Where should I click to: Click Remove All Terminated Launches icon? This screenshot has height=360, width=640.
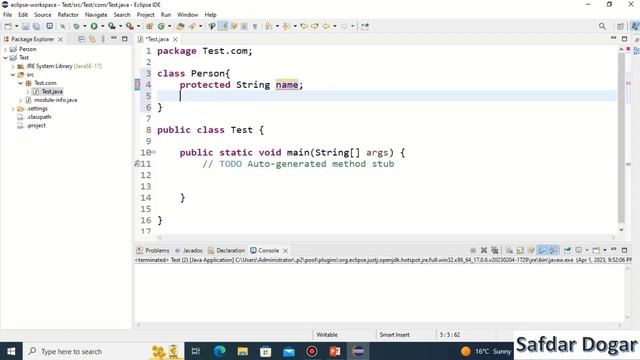[x=495, y=250]
